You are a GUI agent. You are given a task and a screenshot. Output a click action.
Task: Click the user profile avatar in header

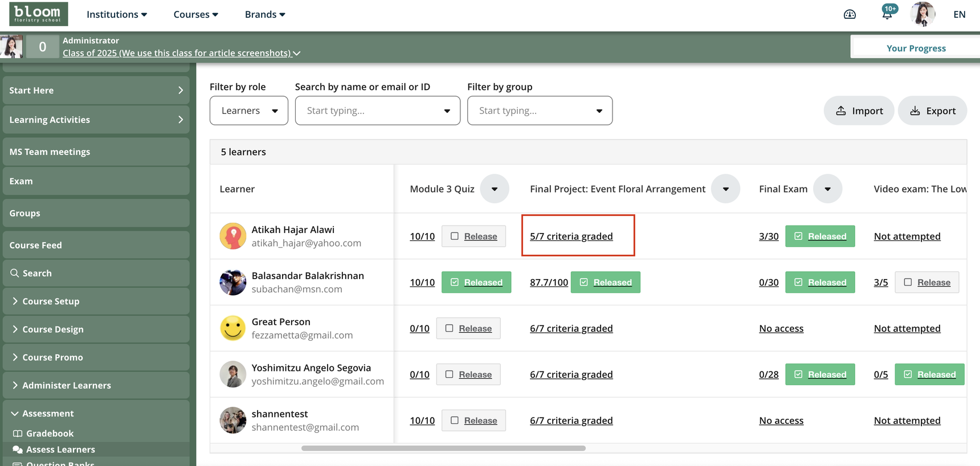pos(922,14)
